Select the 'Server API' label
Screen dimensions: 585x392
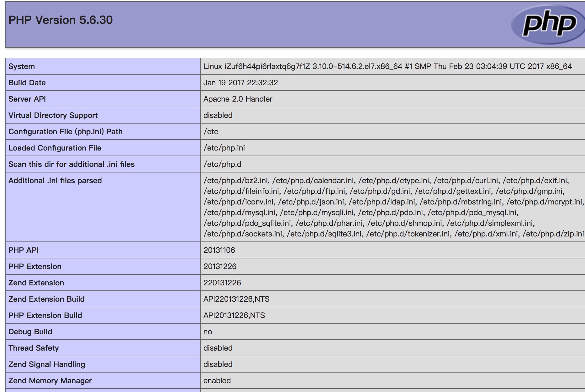[x=27, y=99]
